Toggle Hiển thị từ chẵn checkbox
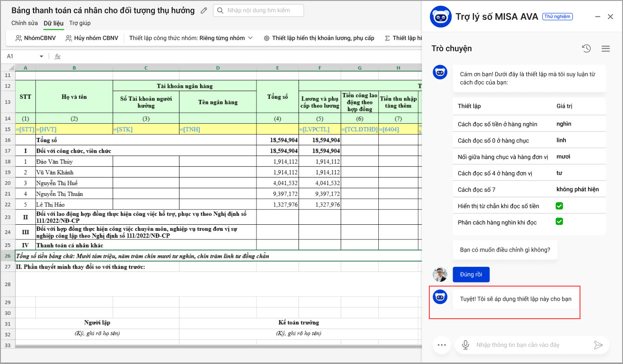 pyautogui.click(x=559, y=206)
